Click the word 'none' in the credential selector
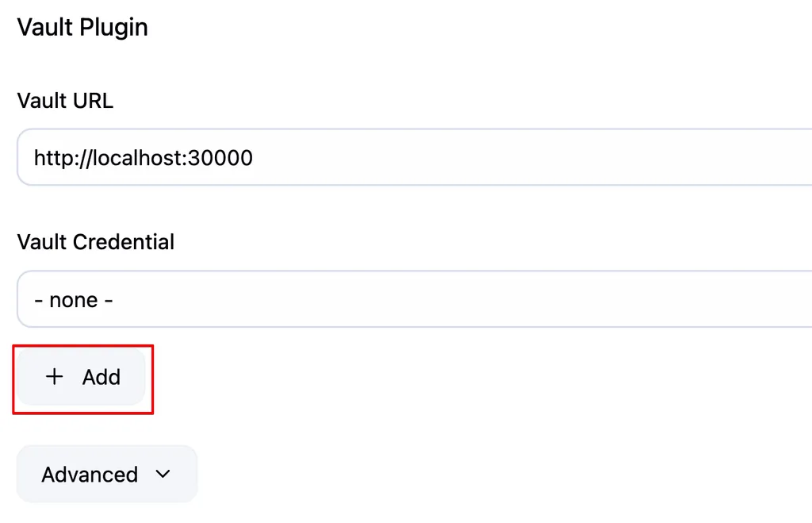812x523 pixels. point(74,300)
